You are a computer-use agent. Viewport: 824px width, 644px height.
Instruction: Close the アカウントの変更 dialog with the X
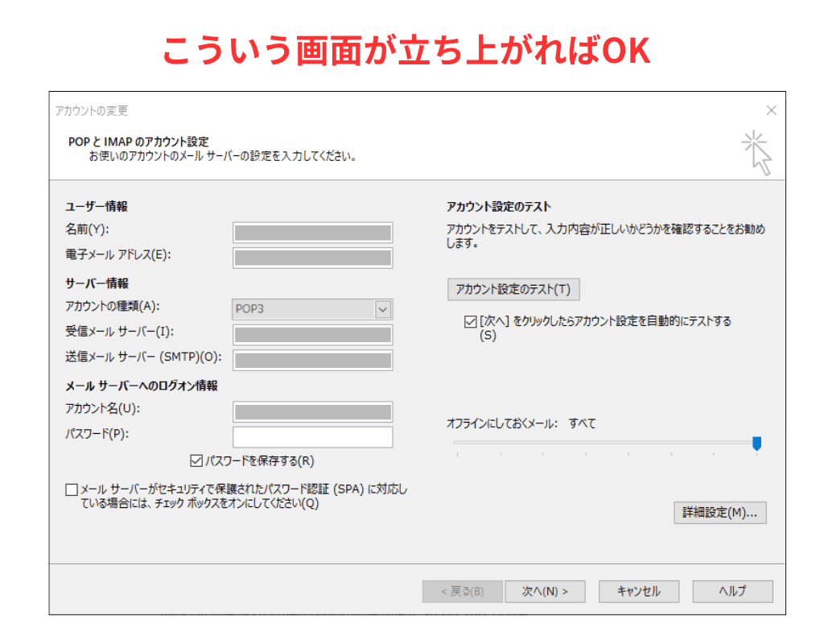click(x=771, y=111)
